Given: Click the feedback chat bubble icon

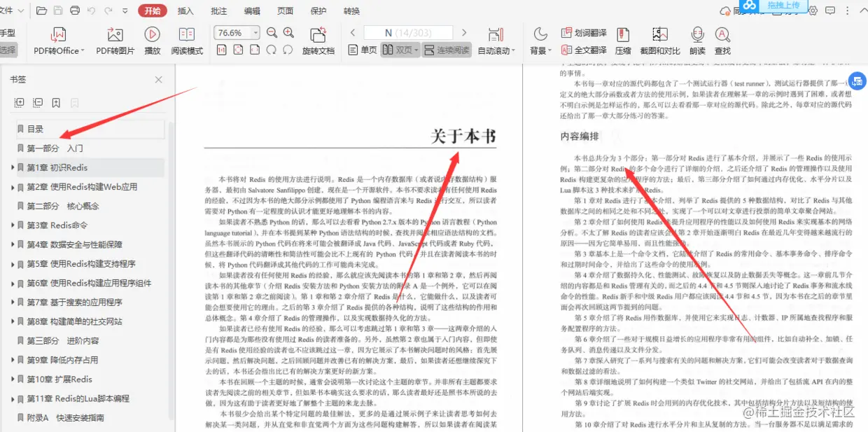Looking at the screenshot, I should [x=829, y=11].
